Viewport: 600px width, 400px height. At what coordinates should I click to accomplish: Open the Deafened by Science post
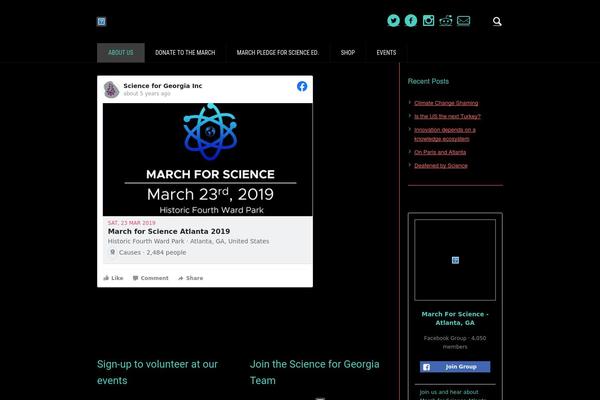pyautogui.click(x=441, y=166)
